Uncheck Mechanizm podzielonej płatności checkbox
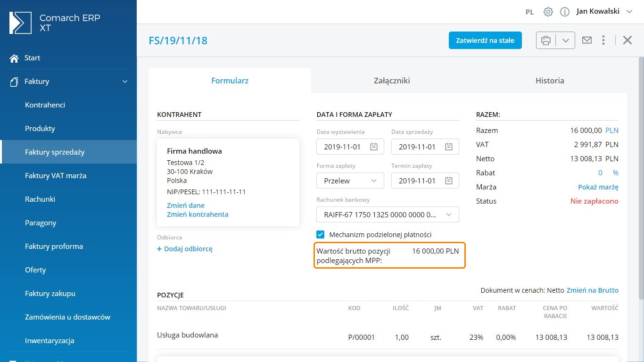644x362 pixels. (x=321, y=234)
